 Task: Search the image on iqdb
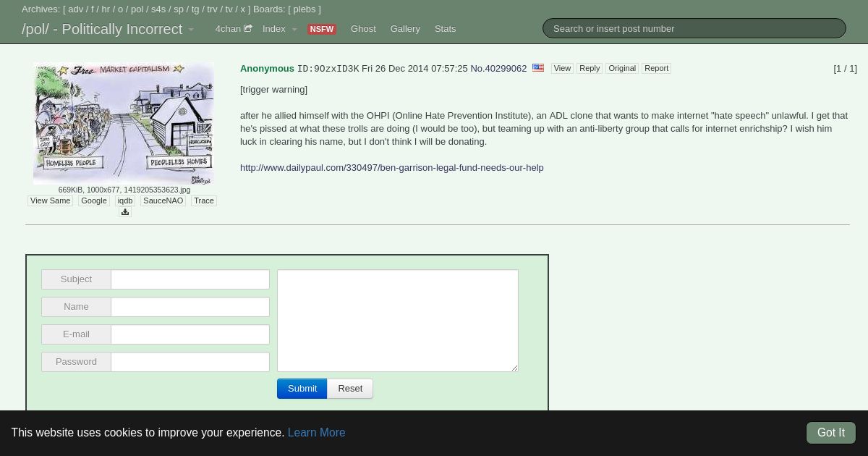point(125,200)
